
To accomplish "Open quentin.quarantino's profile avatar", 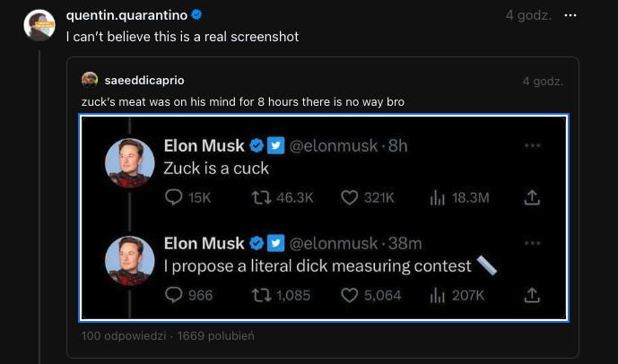I will pyautogui.click(x=38, y=26).
